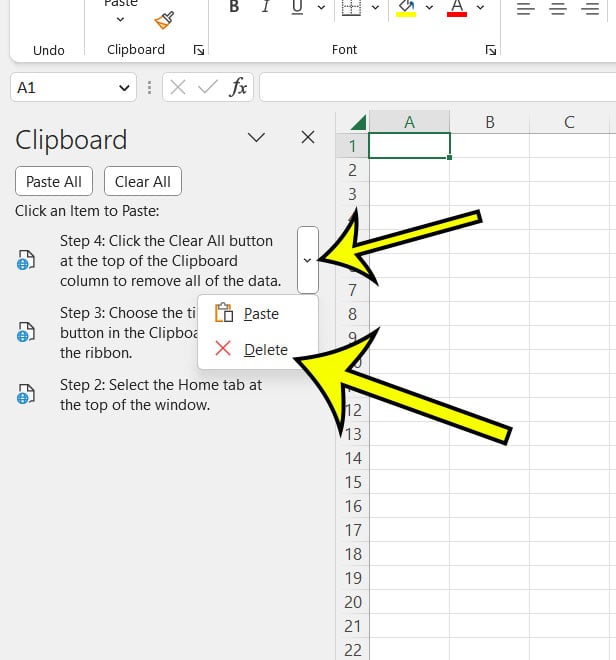Viewport: 616px width, 660px height.
Task: Choose Delete from the item context menu
Action: pyautogui.click(x=257, y=349)
